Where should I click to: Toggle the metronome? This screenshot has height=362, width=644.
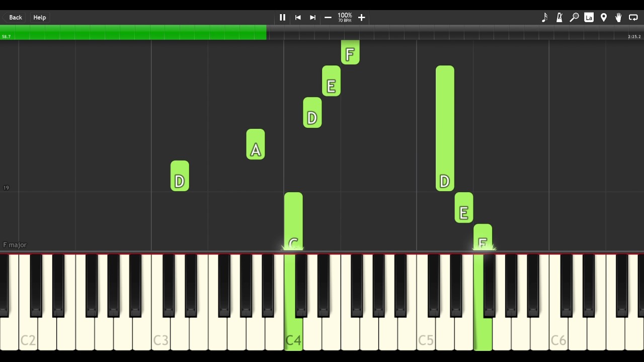click(559, 18)
